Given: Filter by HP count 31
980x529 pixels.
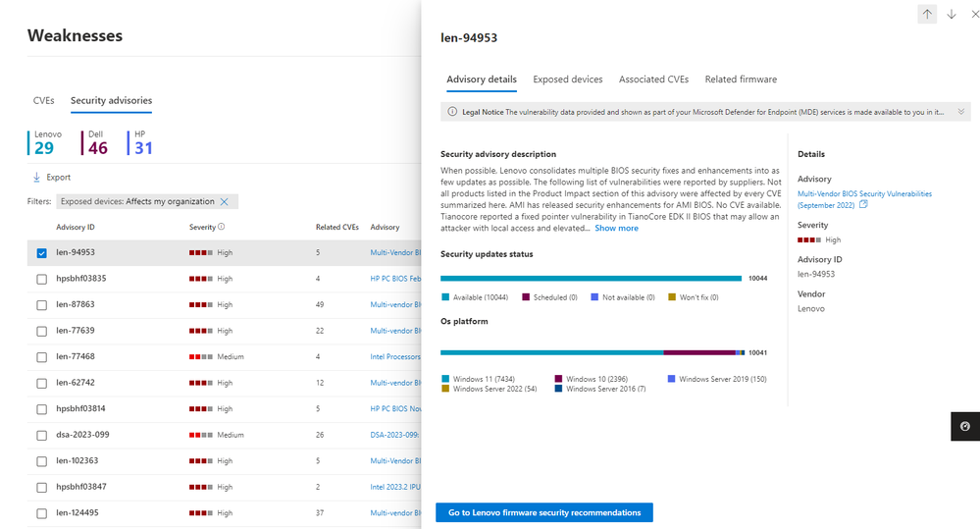Looking at the screenshot, I should (x=140, y=142).
